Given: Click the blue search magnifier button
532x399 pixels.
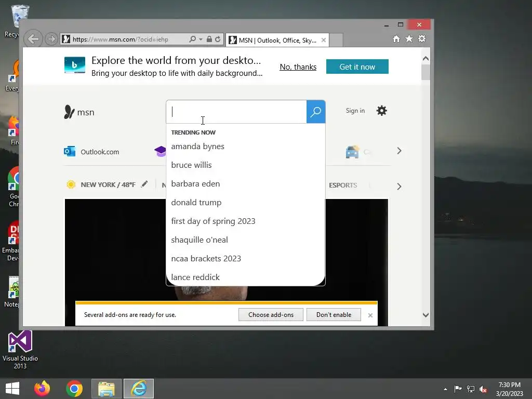Looking at the screenshot, I should click(316, 112).
